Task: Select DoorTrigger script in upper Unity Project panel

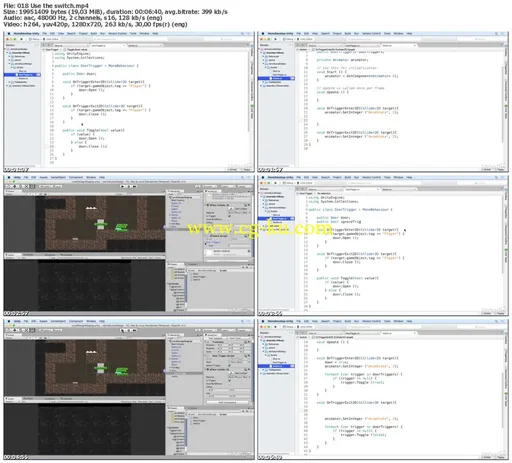Action: point(199,277)
